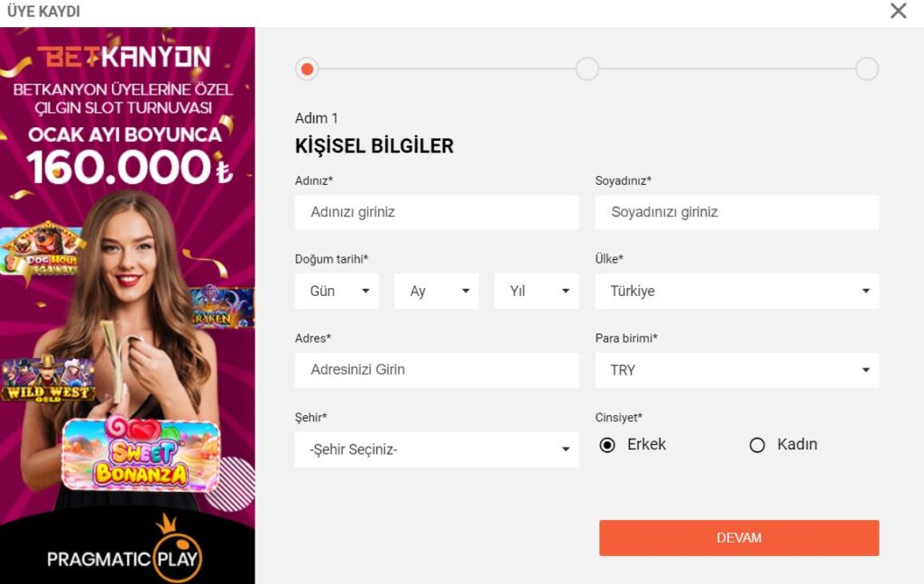Screen dimensions: 924x584
Task: Open the Sweet Bonanza game thumbnail
Action: (x=141, y=454)
